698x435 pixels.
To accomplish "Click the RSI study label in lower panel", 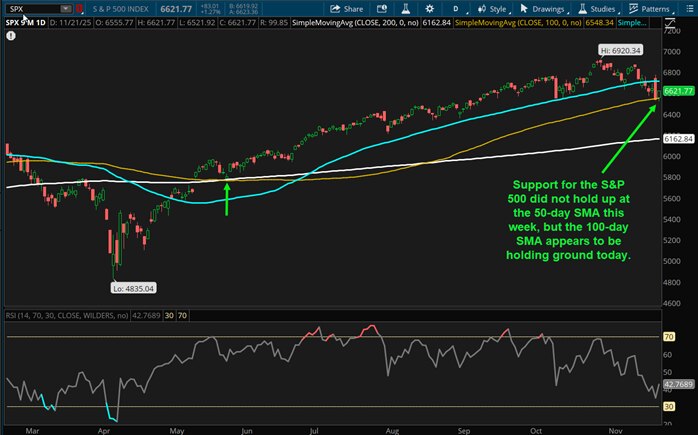I will point(67,315).
